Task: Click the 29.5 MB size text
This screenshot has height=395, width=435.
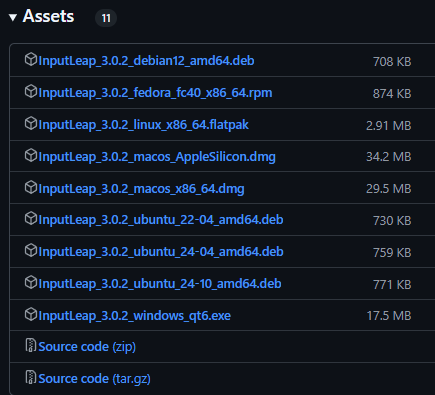Action: 389,189
